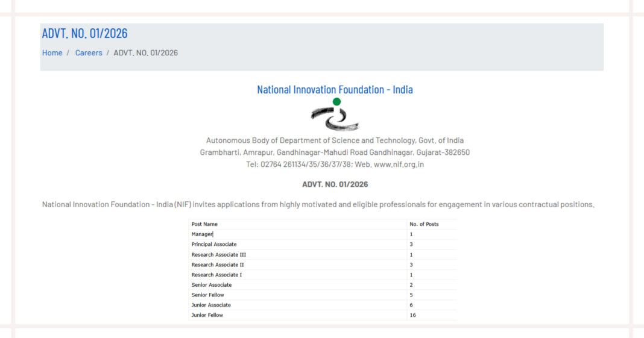Click the 'National Innovation Foundation - India' heading
Screen dimensions: 644x338
point(335,89)
